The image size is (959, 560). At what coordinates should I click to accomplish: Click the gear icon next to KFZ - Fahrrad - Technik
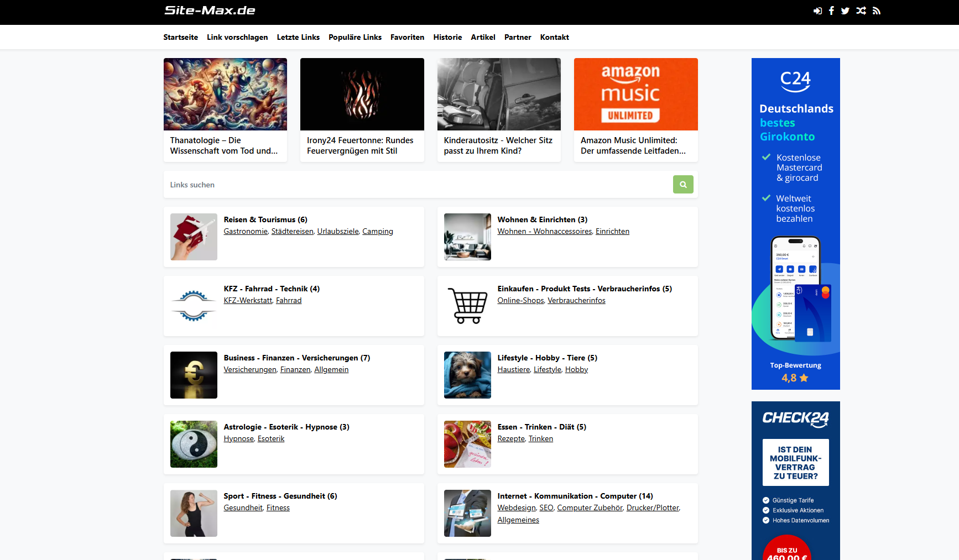194,306
